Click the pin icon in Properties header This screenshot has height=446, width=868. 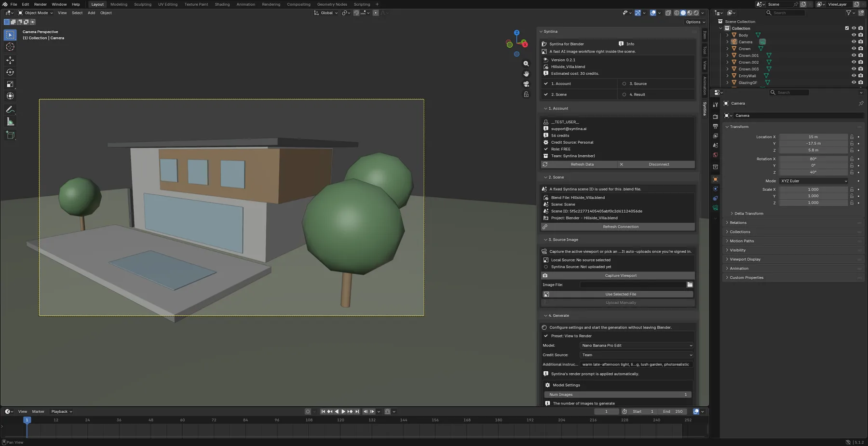pyautogui.click(x=861, y=103)
